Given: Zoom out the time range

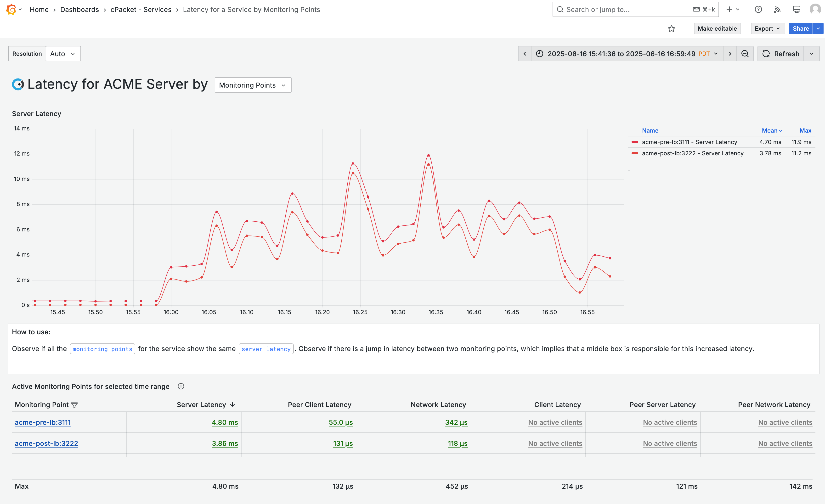Looking at the screenshot, I should (x=745, y=54).
